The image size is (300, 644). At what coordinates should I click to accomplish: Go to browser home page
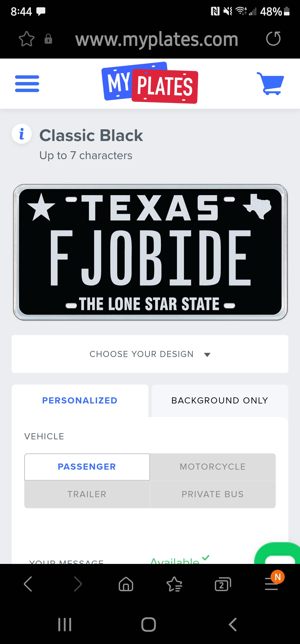pos(126,584)
